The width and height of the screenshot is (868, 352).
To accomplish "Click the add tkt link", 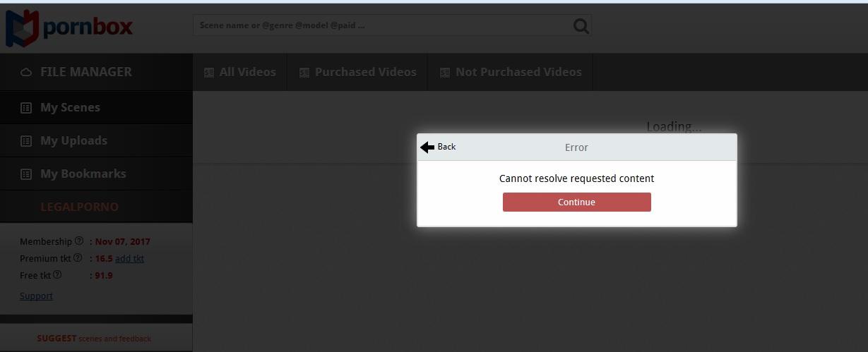I will point(129,259).
